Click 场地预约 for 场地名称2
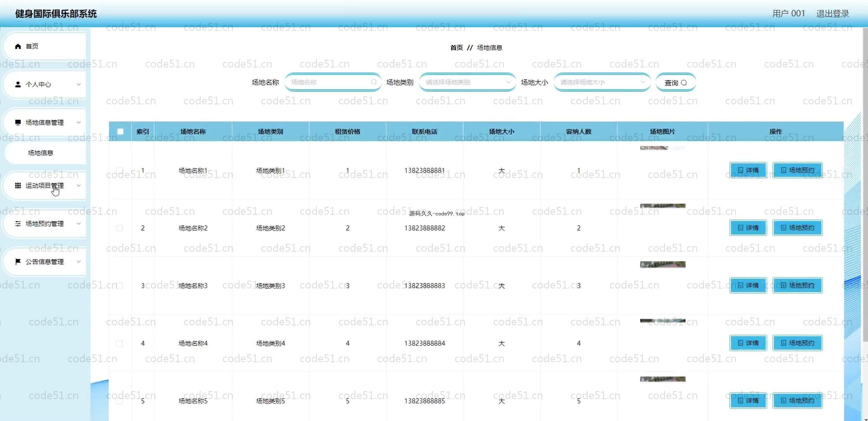 tap(797, 228)
